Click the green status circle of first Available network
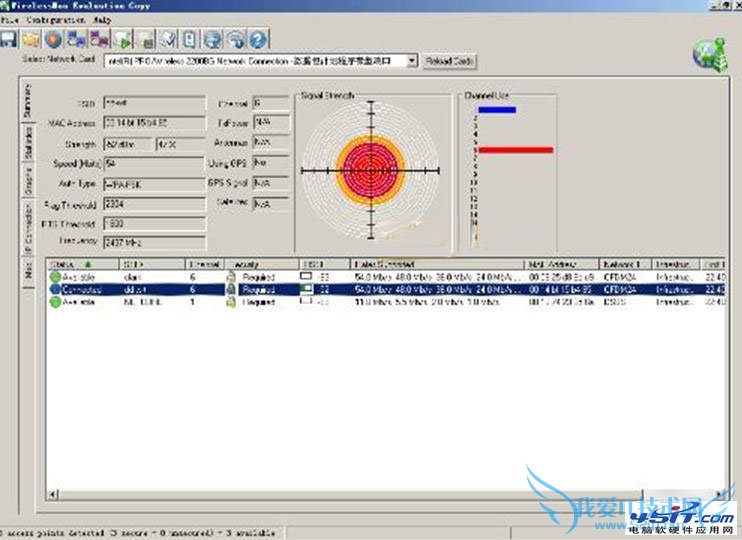 tap(55, 275)
